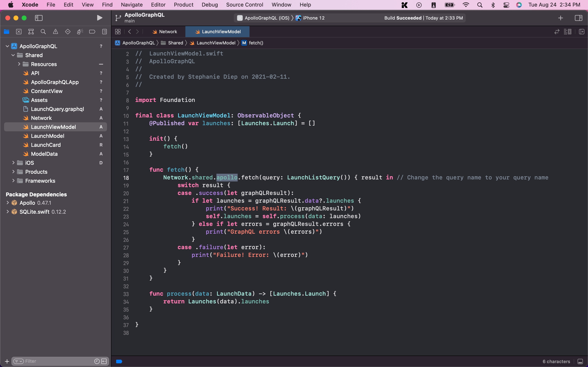Click the battery charging status indicator

(450, 5)
